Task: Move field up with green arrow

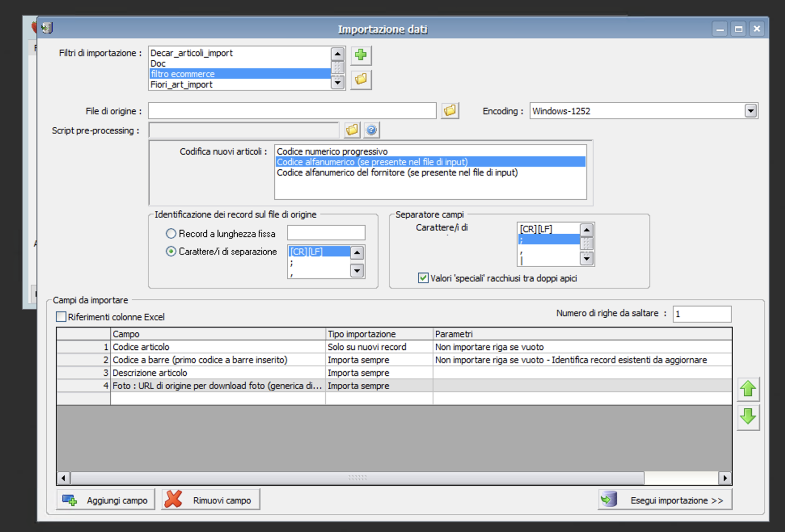Action: tap(748, 389)
